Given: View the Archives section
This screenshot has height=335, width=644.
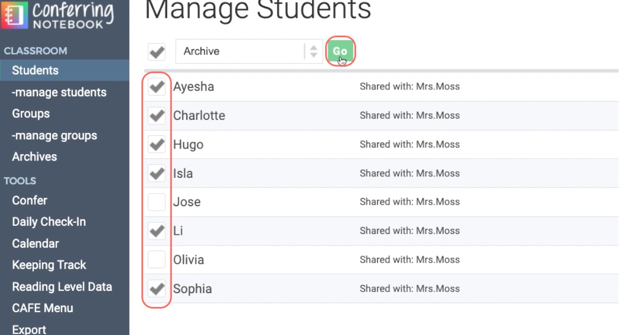Looking at the screenshot, I should [x=34, y=157].
